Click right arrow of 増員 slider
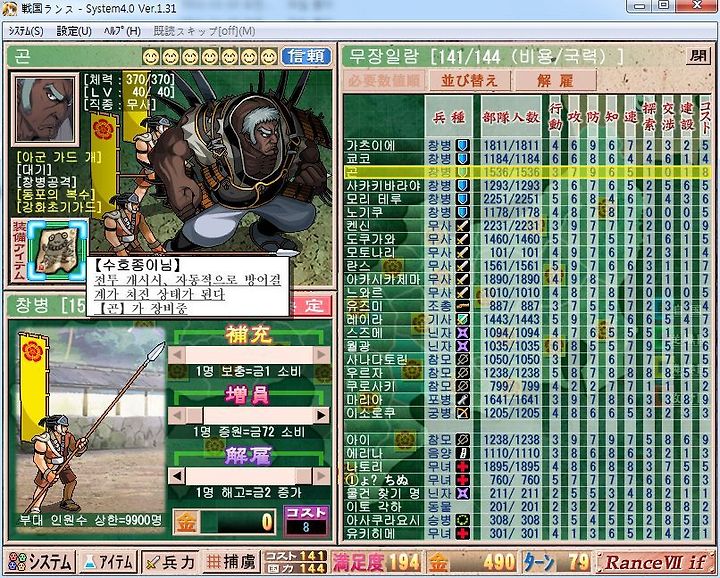 (x=321, y=415)
